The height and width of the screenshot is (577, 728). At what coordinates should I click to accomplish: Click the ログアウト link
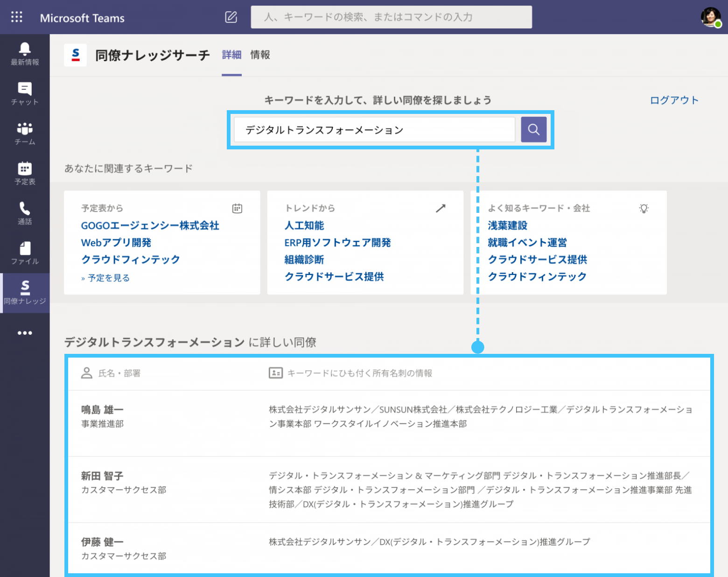(674, 100)
